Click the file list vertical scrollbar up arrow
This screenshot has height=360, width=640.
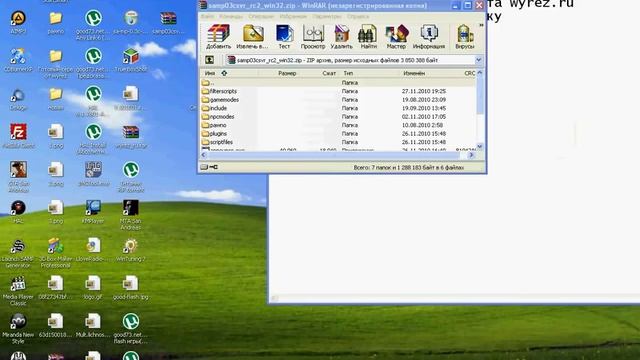480,73
